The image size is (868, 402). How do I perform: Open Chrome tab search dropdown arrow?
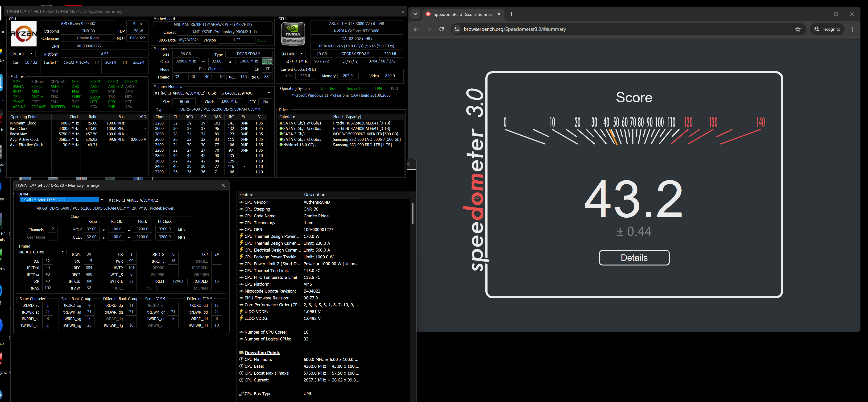coord(415,14)
